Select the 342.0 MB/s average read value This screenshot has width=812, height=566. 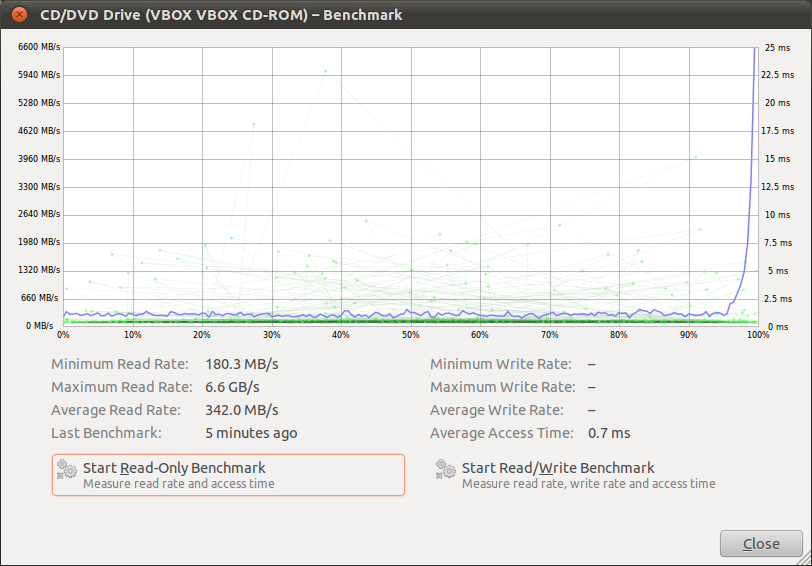point(242,410)
